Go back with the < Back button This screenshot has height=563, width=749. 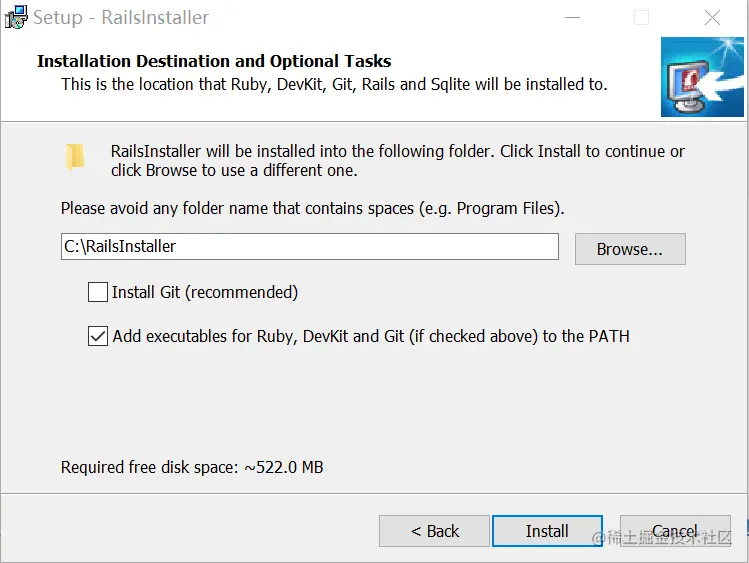(435, 531)
